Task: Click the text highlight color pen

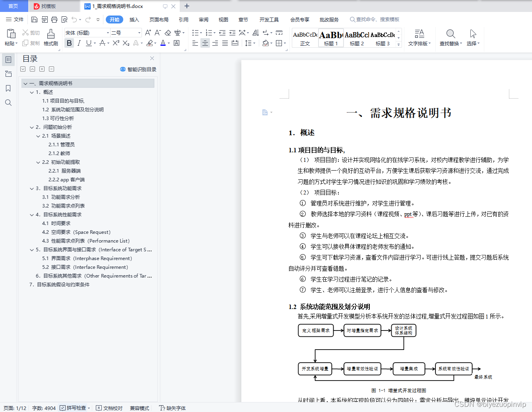Action: pyautogui.click(x=150, y=43)
